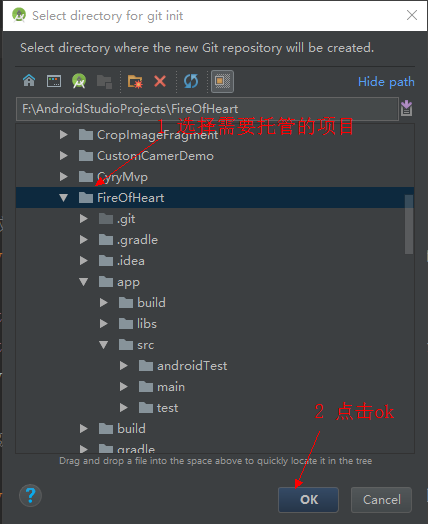Go to the Project directory Android icon
This screenshot has width=428, height=524.
pos(79,81)
